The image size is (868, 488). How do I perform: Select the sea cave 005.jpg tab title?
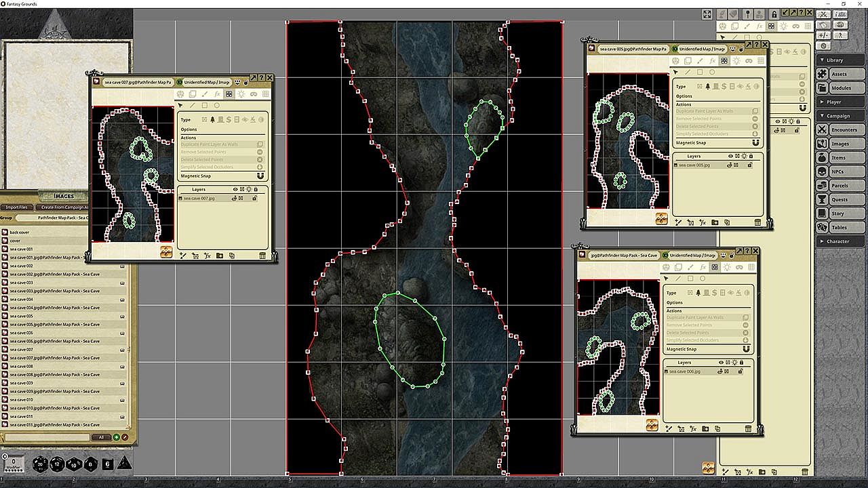click(x=632, y=49)
